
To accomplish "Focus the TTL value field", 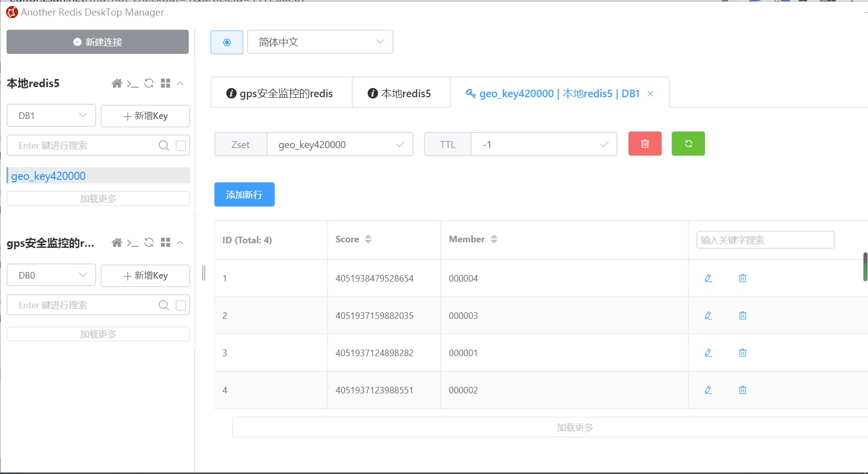I will tap(544, 145).
